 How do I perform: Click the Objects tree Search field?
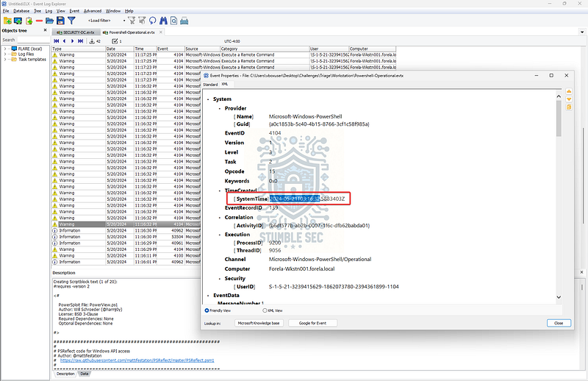(33, 40)
